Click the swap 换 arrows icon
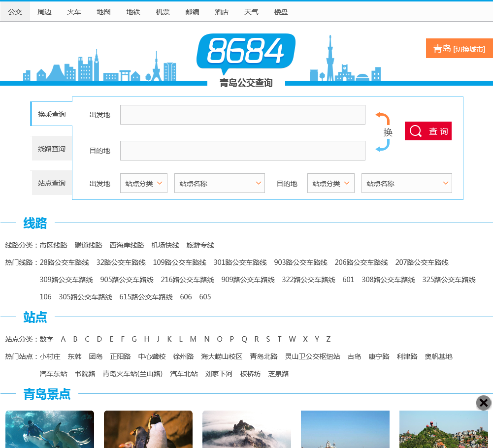The image size is (493, 448). [385, 132]
